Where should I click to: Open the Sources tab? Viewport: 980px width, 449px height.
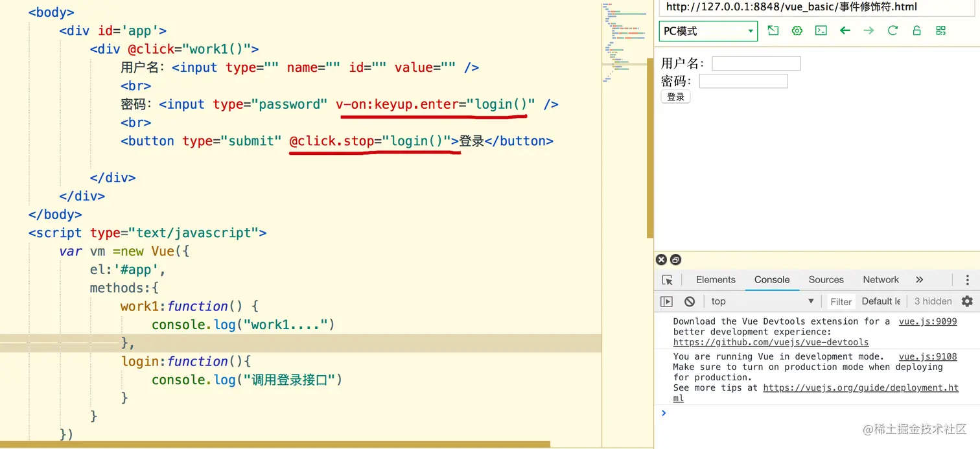[x=826, y=280]
